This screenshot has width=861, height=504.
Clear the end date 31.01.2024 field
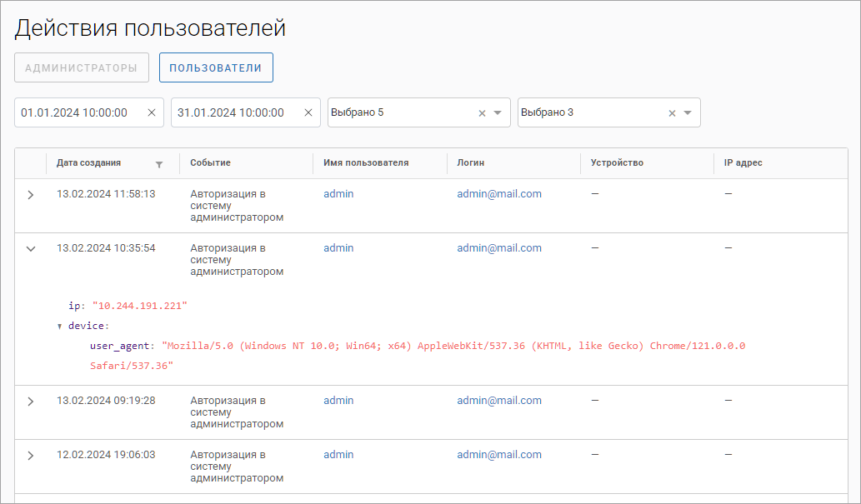pos(308,113)
